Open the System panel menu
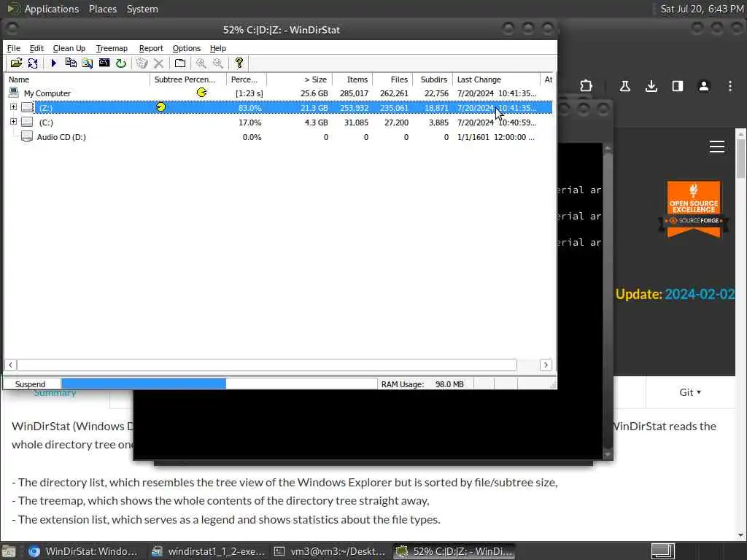This screenshot has height=560, width=747. 142,9
